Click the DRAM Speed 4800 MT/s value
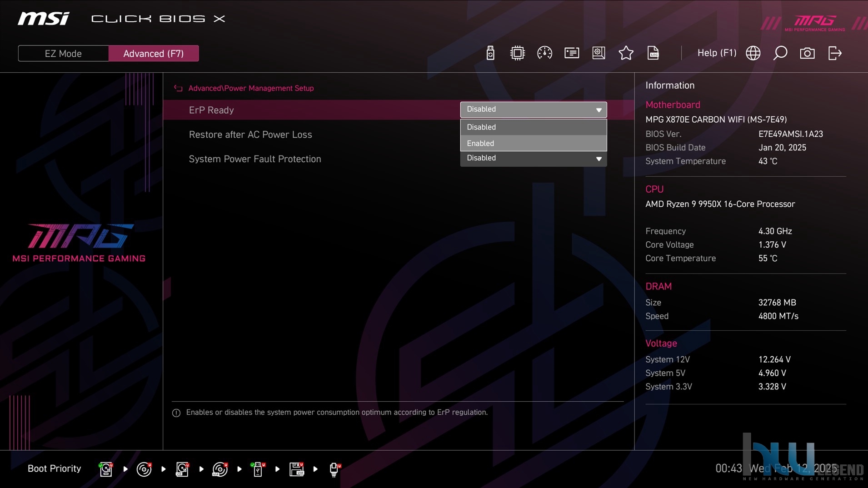 click(x=778, y=316)
